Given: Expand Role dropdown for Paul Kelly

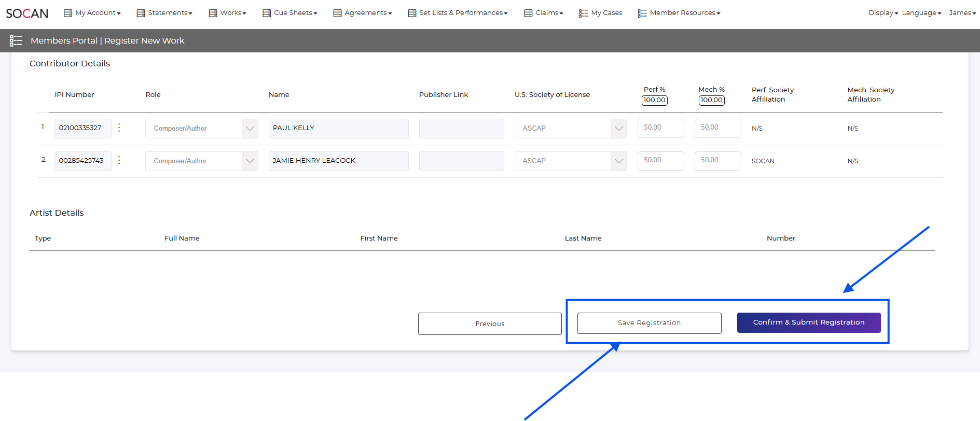Looking at the screenshot, I should coord(250,129).
